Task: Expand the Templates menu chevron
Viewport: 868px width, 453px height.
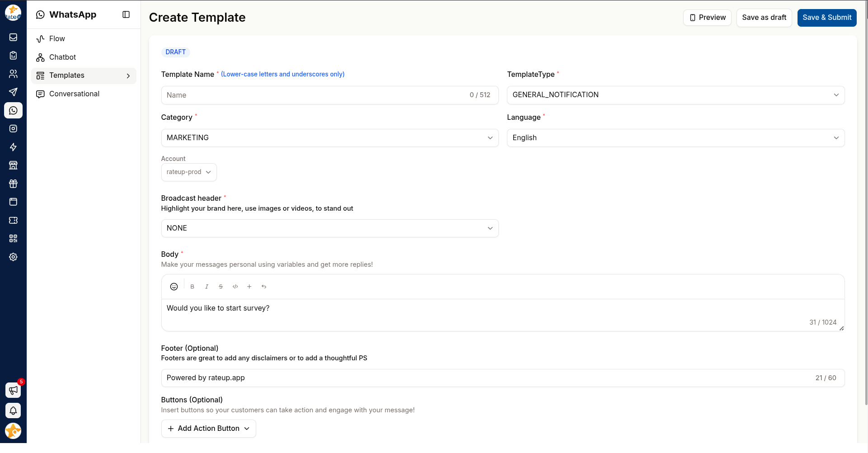Action: pyautogui.click(x=128, y=76)
